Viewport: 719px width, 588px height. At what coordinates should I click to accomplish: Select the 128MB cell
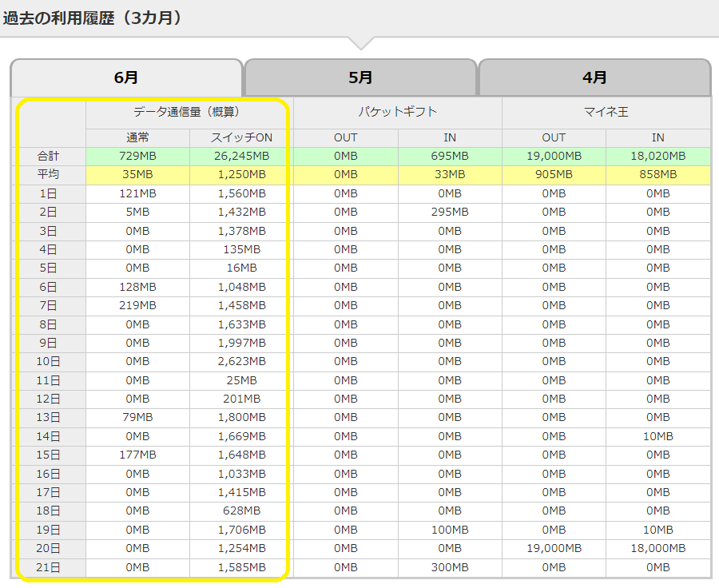pos(137,287)
